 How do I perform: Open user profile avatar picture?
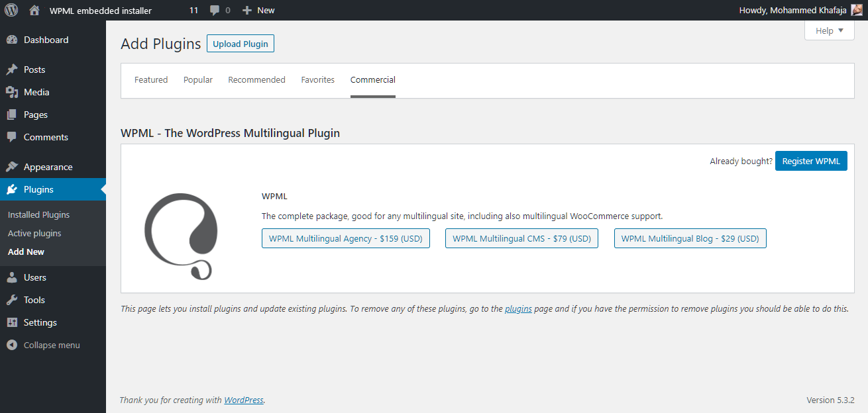tap(857, 10)
